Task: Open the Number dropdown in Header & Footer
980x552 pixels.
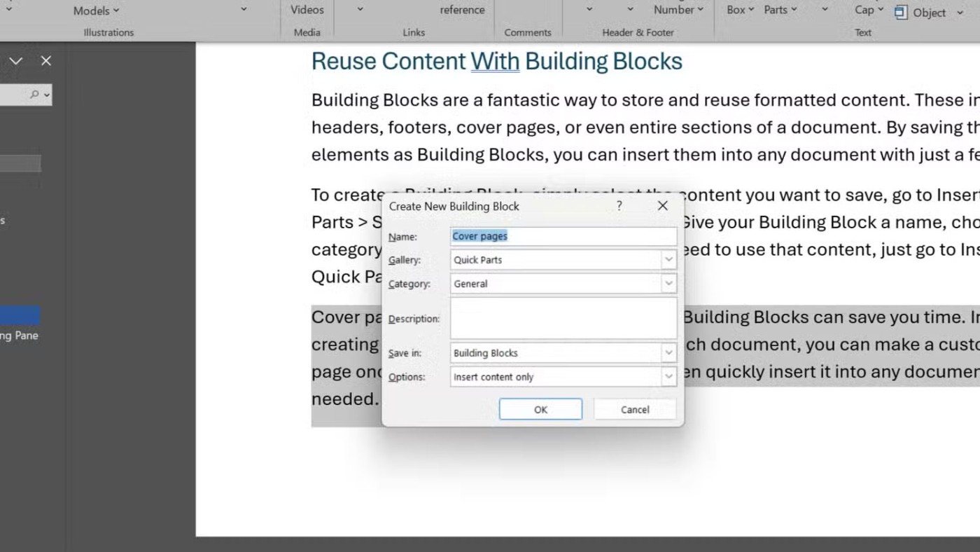Action: 678,10
